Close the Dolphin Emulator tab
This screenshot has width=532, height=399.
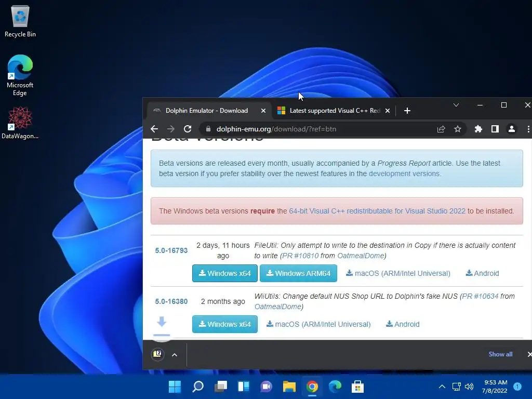[x=263, y=111]
